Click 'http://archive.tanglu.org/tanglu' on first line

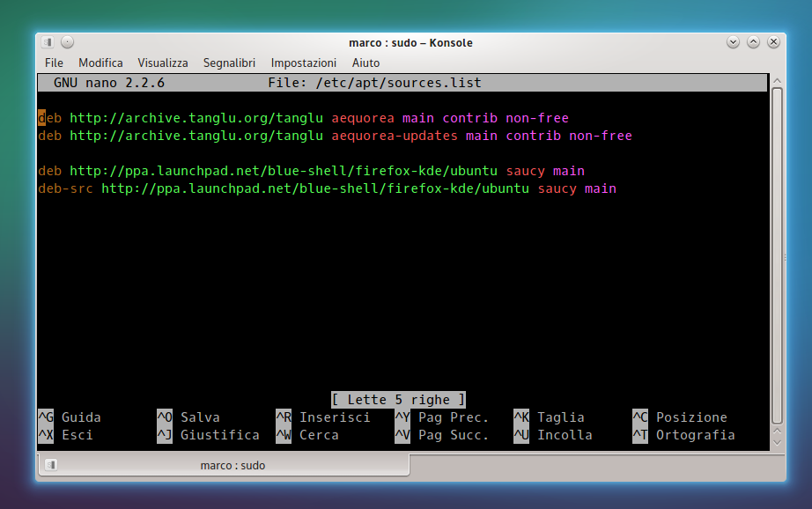tap(196, 118)
